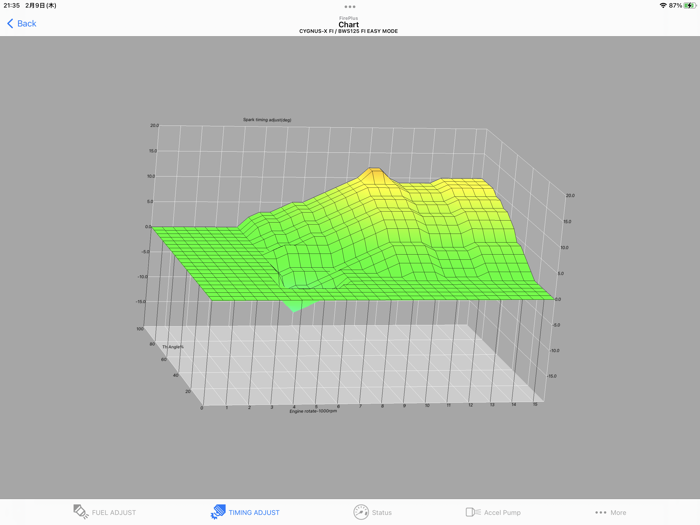Click the fuel injector icon
This screenshot has width=700, height=525.
coord(80,512)
